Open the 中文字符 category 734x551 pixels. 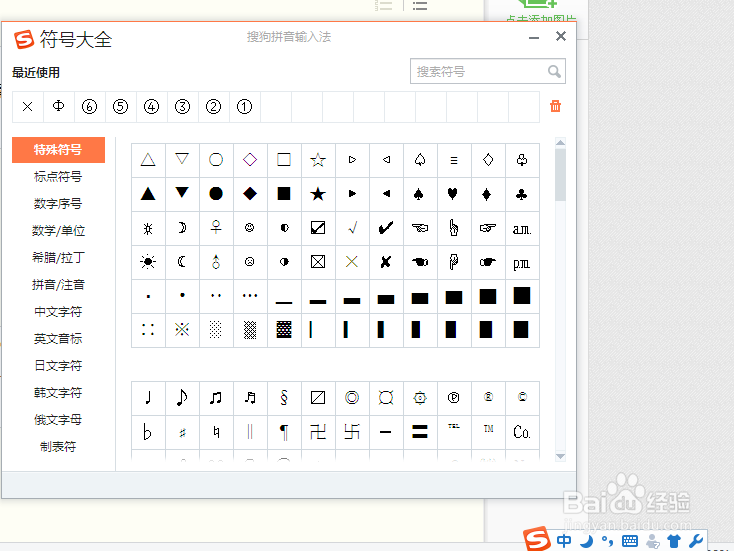(x=58, y=312)
